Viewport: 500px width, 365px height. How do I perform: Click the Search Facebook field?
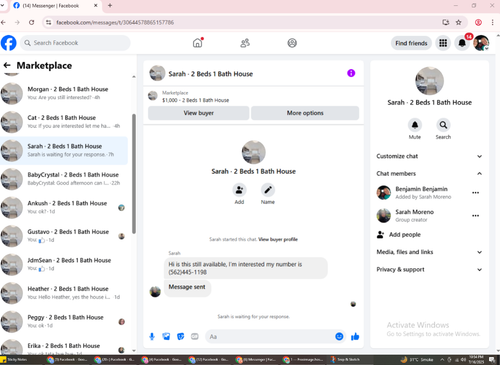75,43
